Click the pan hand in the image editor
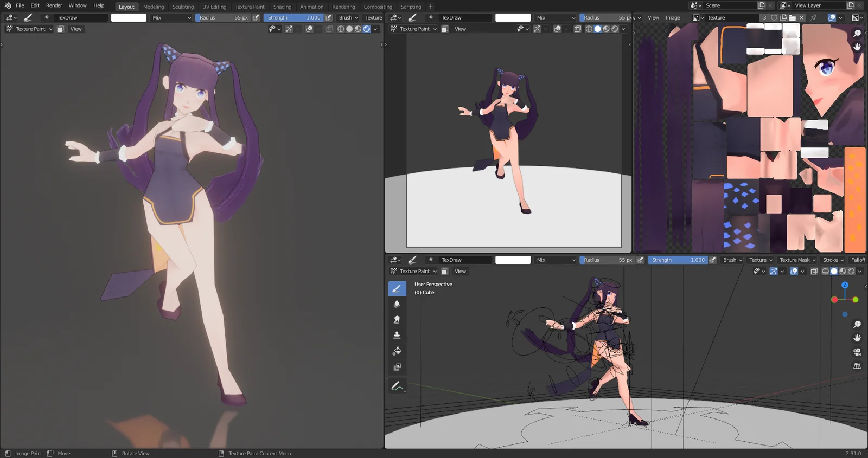 857,47
